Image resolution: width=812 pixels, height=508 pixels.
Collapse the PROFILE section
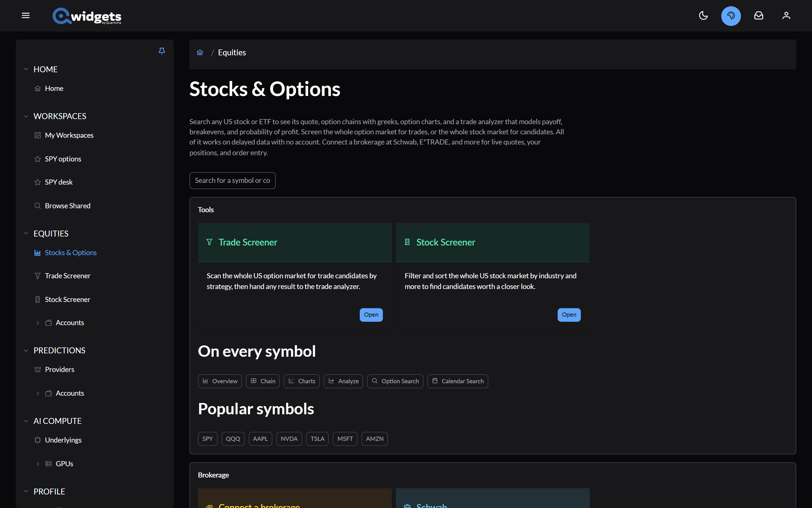[x=26, y=492]
